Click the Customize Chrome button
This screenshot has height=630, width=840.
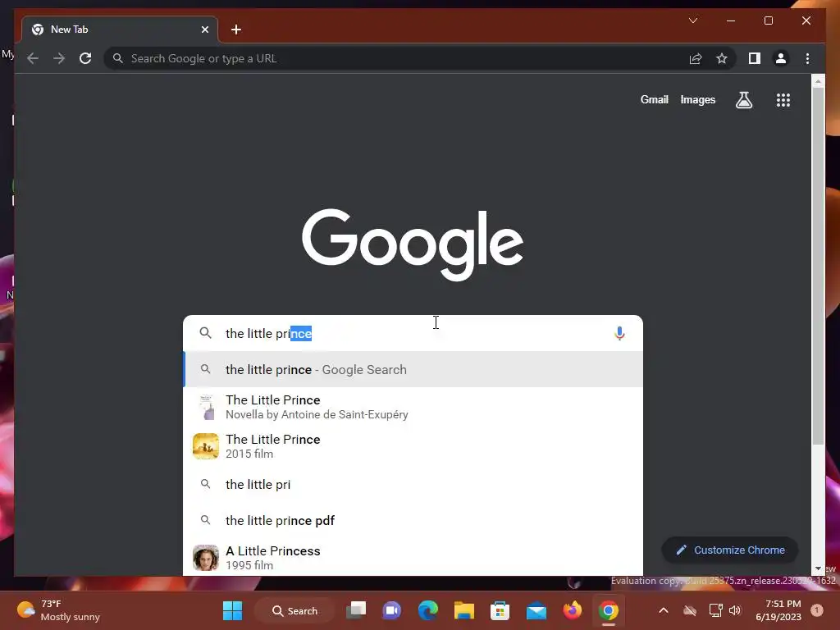729,550
